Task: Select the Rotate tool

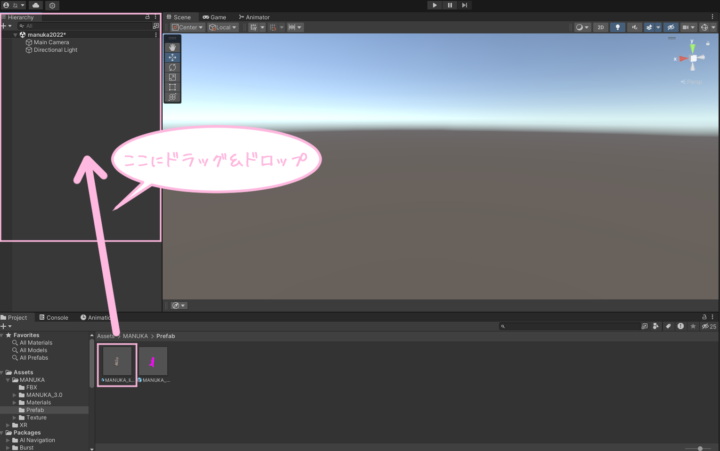Action: (172, 68)
